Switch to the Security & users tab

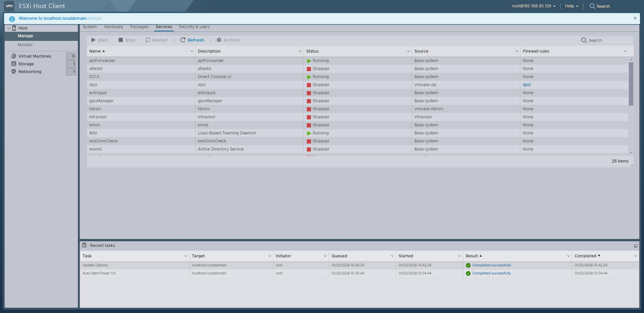point(194,27)
